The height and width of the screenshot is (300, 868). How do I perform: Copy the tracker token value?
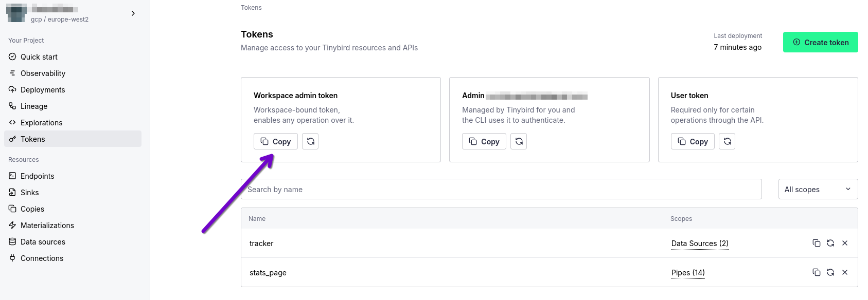[816, 243]
